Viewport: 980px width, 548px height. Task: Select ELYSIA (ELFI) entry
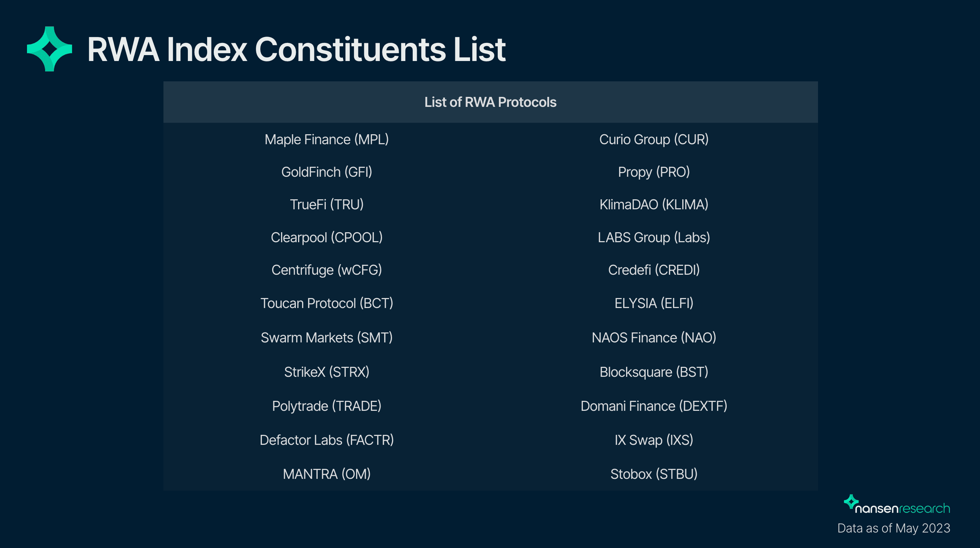(x=654, y=303)
